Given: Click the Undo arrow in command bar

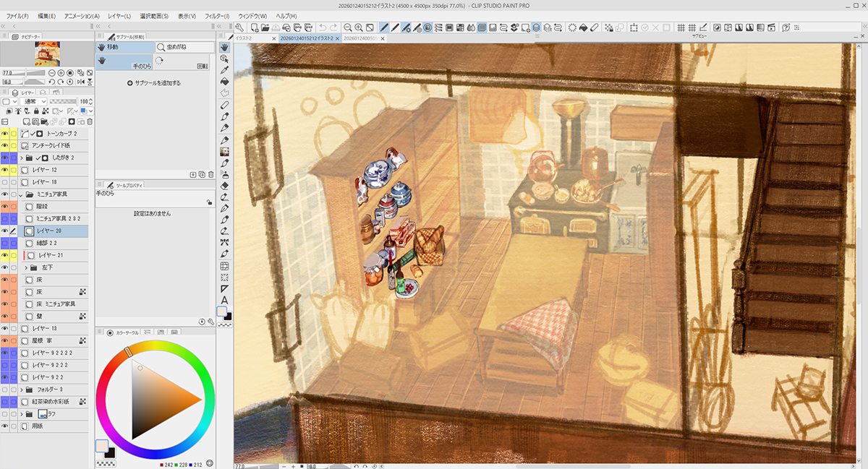Looking at the screenshot, I should tap(323, 27).
